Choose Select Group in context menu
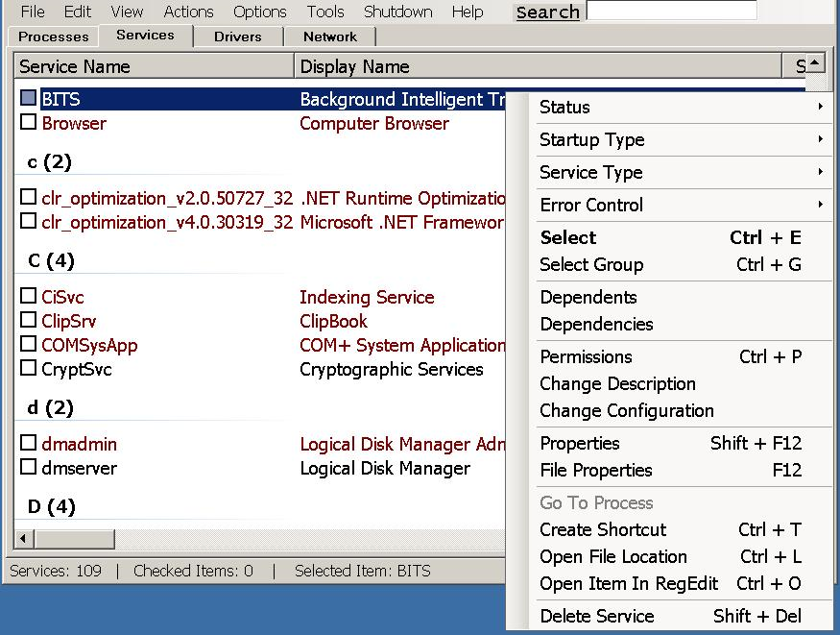Screen dimensions: 840x635 click(683, 265)
